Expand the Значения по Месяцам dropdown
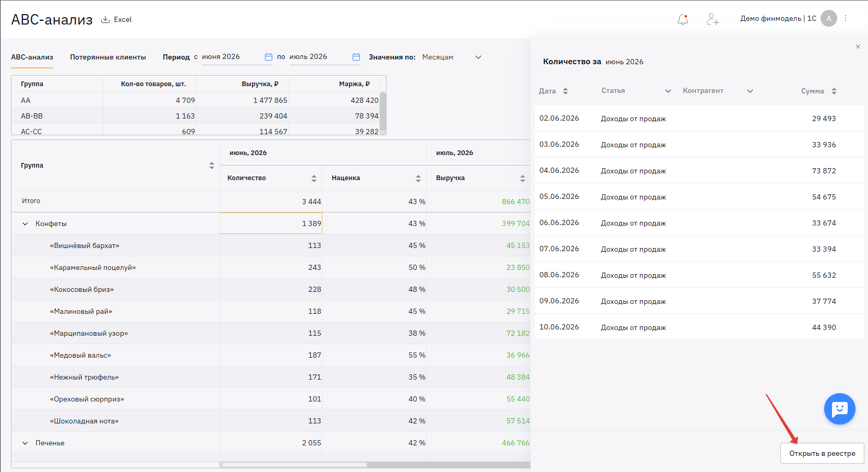Screen dimensions: 868x472 [x=478, y=57]
